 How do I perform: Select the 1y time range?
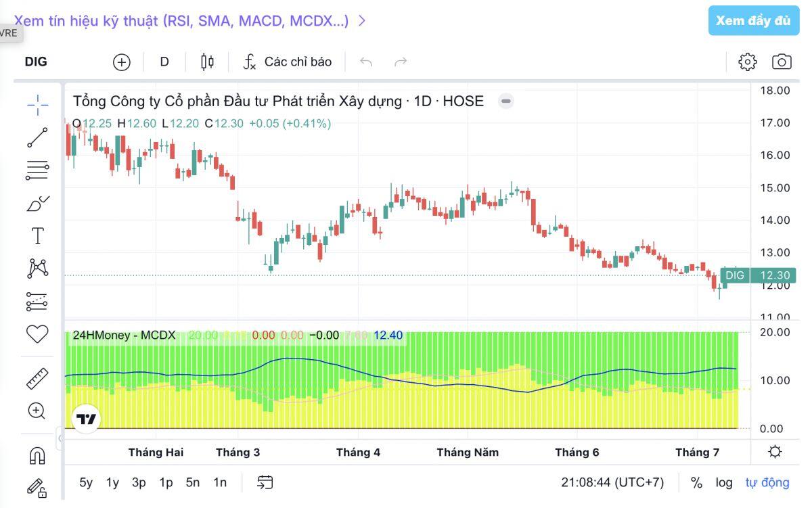coord(112,482)
